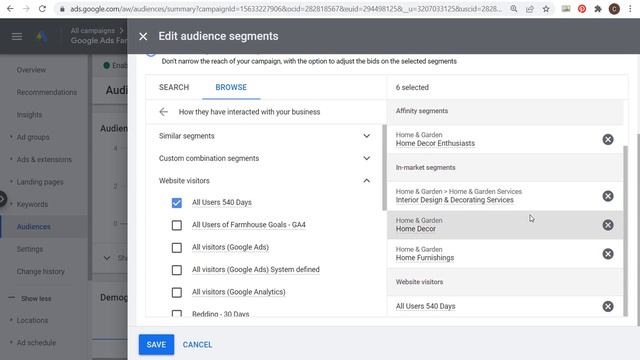Open Recommendations in sidebar

point(47,92)
